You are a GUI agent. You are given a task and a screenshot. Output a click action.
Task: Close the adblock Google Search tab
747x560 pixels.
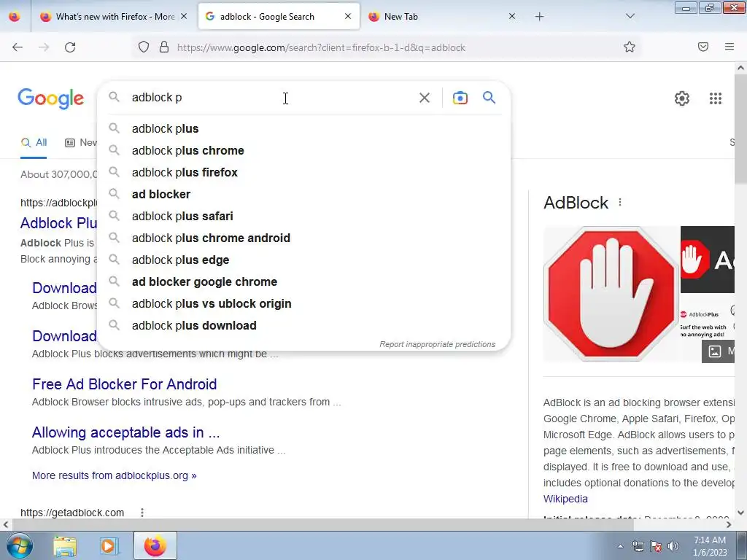[348, 16]
